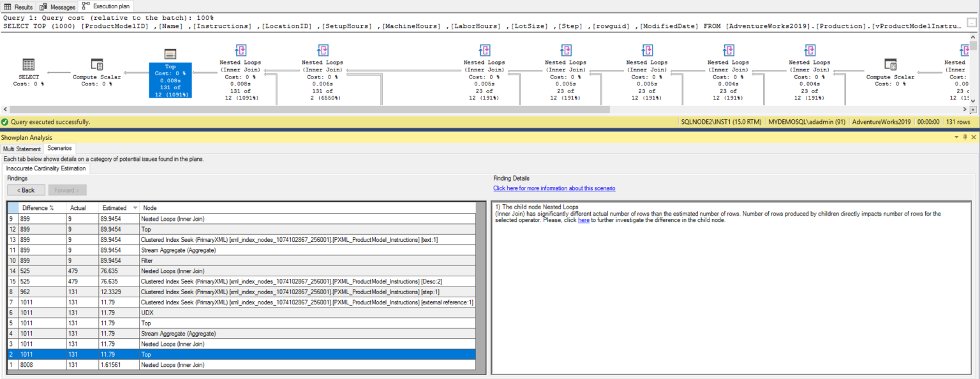This screenshot has width=980, height=379.
Task: Click the here hyperlink in Finding Details
Action: click(x=584, y=220)
